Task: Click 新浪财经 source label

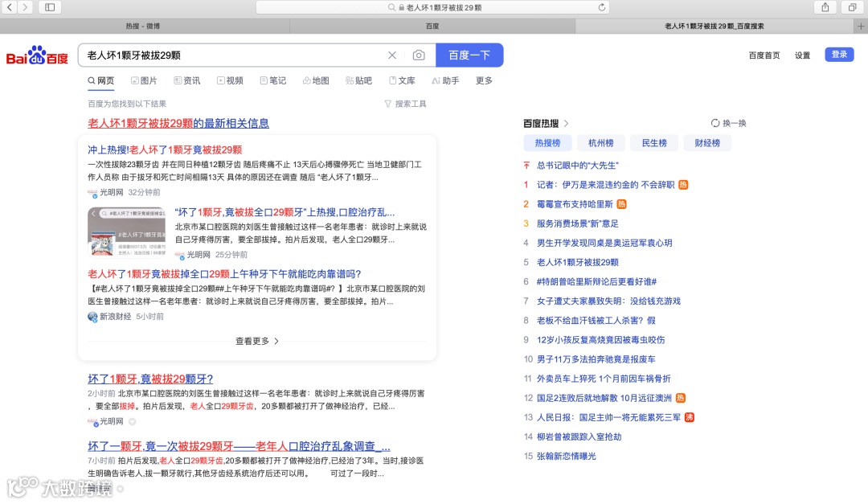Action: [x=115, y=316]
